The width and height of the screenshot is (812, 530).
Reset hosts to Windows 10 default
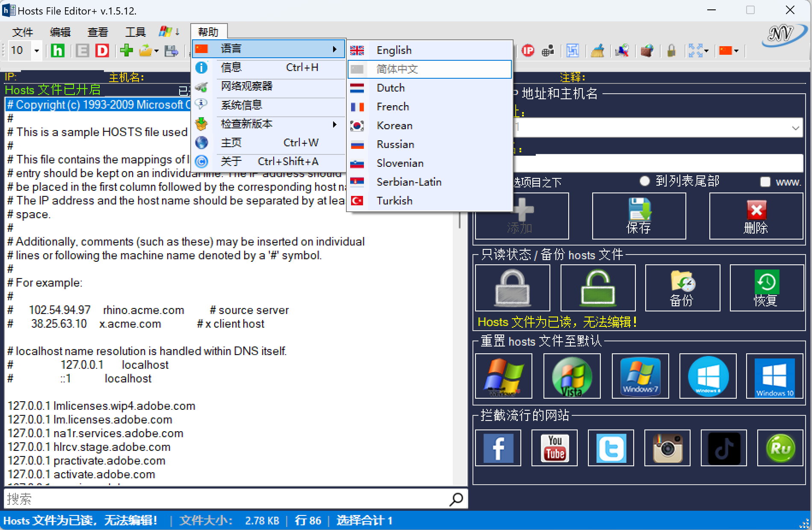(x=775, y=376)
